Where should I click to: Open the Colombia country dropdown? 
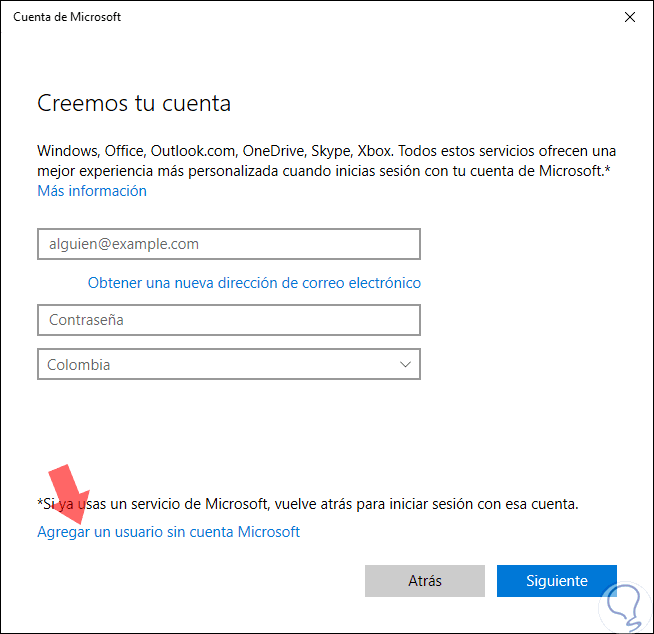pos(228,365)
